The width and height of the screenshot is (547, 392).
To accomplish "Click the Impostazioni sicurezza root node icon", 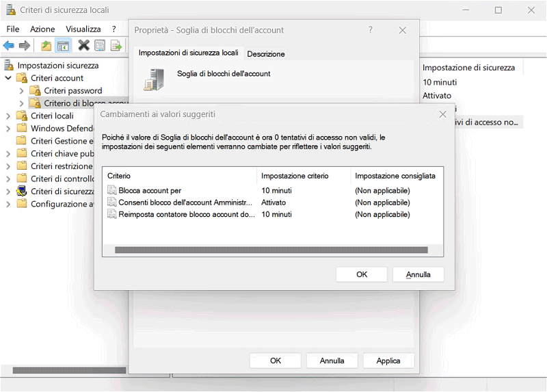I will click(9, 65).
